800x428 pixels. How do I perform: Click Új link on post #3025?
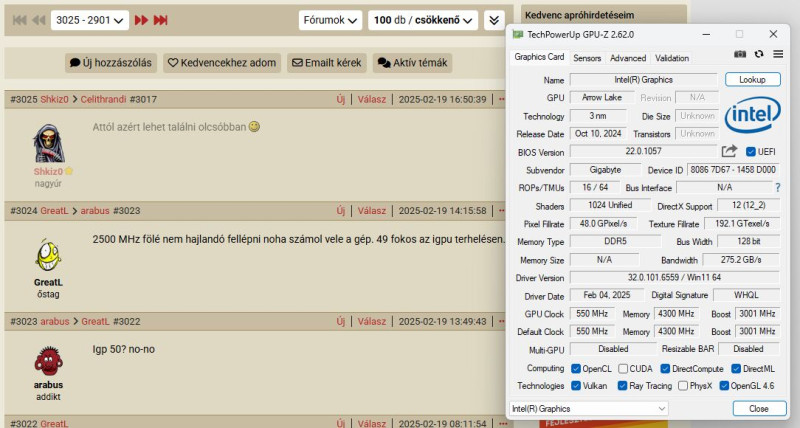(341, 99)
